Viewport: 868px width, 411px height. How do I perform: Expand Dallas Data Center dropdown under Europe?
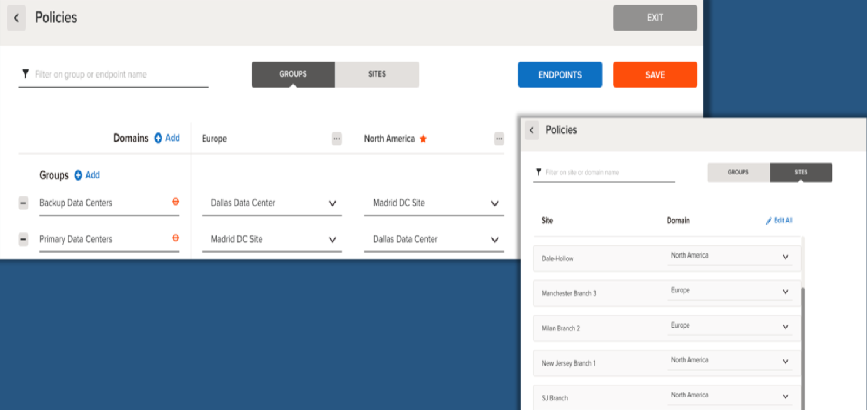coord(332,203)
